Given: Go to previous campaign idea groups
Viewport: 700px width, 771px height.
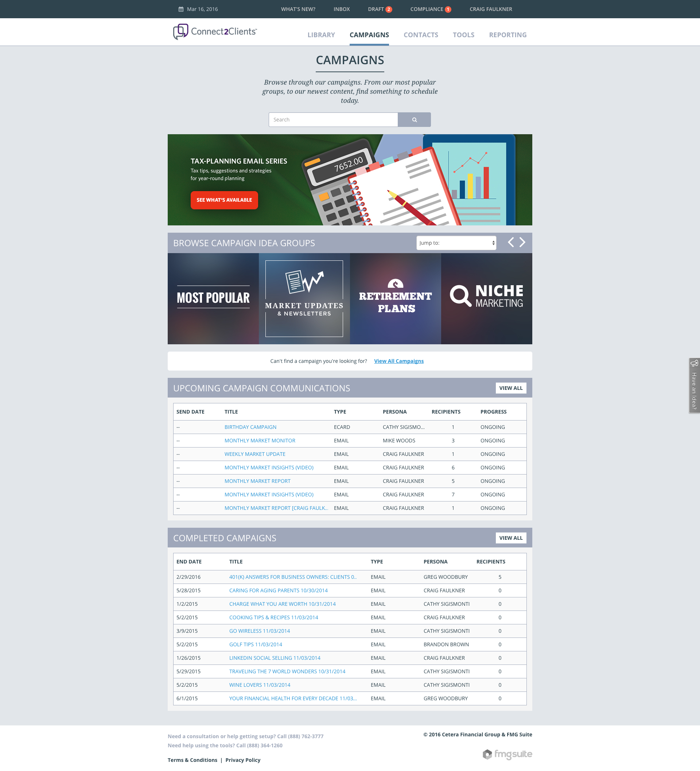Looking at the screenshot, I should 510,243.
